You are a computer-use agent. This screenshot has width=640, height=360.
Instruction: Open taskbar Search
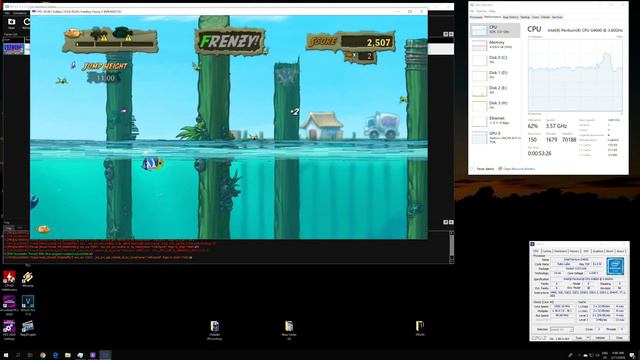pos(18,355)
